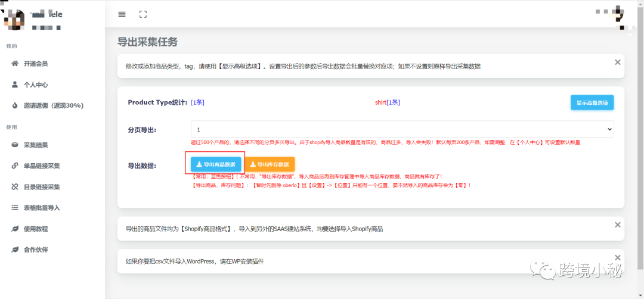Enter fullscreen mode with the expand icon
The width and height of the screenshot is (644, 299).
[x=143, y=14]
